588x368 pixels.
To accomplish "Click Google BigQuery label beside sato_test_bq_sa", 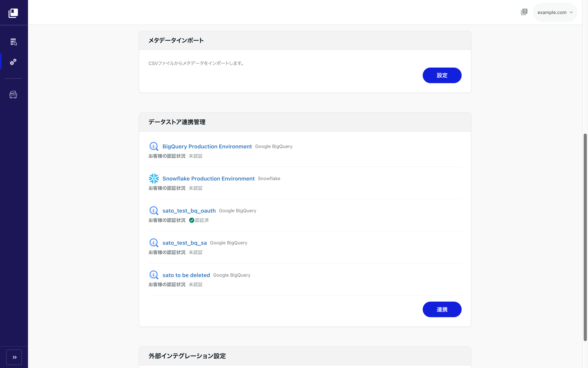I will (228, 243).
